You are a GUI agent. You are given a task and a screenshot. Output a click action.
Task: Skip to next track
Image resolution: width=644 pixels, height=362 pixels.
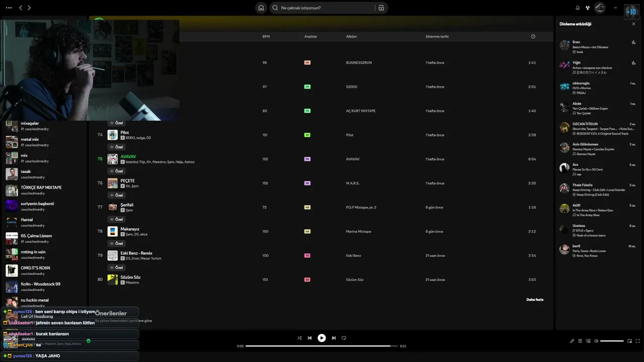(333, 338)
